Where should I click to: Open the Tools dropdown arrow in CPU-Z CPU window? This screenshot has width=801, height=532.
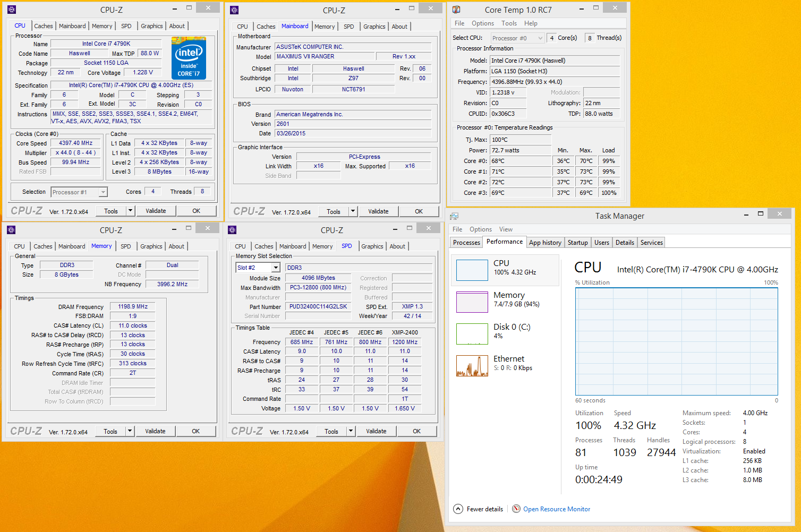[x=130, y=211]
